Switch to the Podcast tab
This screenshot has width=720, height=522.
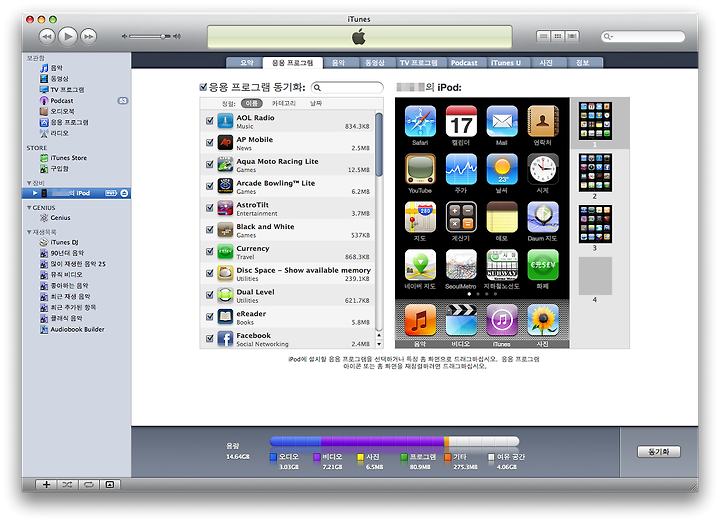[464, 63]
